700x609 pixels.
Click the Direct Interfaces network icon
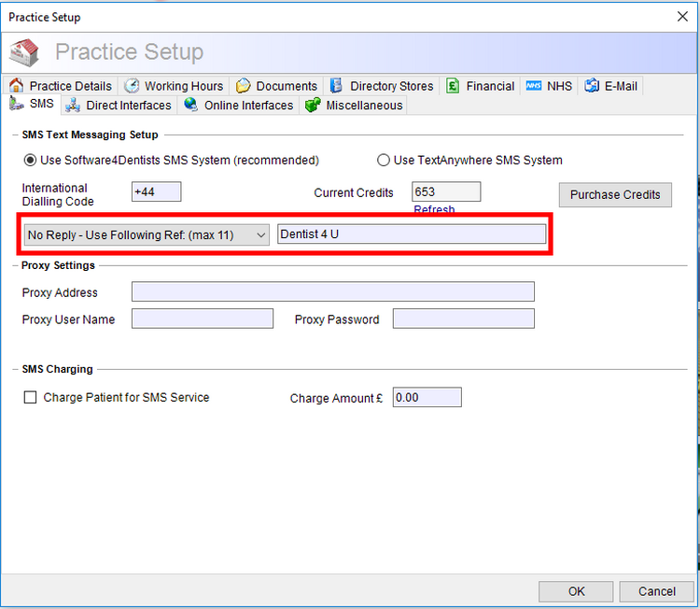tap(72, 105)
